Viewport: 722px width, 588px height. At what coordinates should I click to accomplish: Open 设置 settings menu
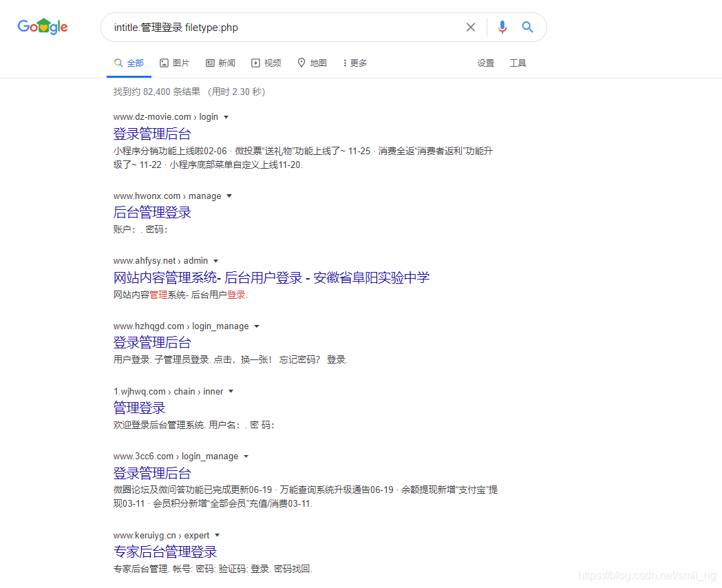click(x=486, y=63)
